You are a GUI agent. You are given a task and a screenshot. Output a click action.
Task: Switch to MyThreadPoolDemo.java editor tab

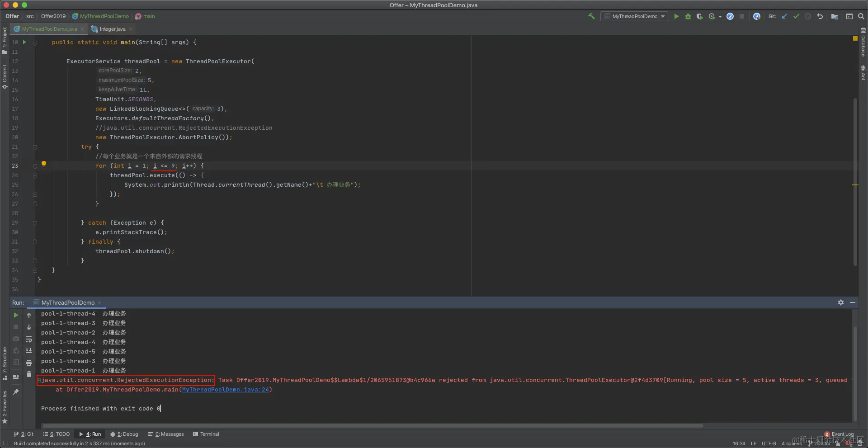click(x=49, y=29)
